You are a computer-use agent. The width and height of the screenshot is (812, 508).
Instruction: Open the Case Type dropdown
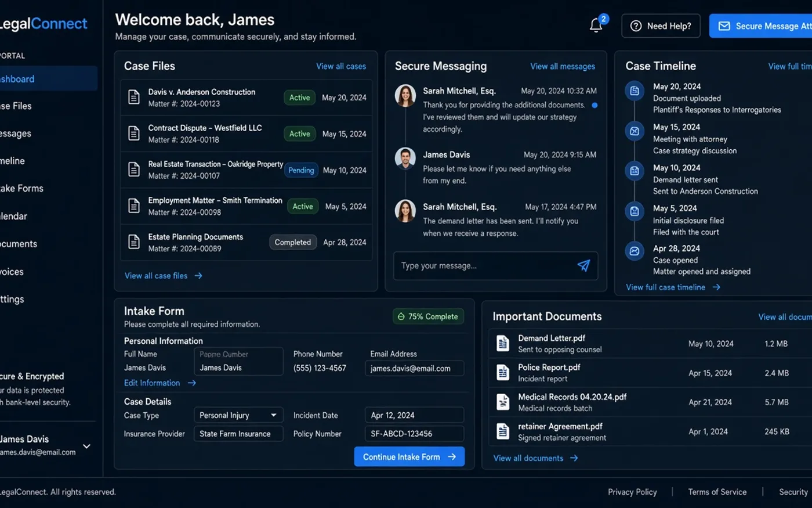click(x=238, y=415)
